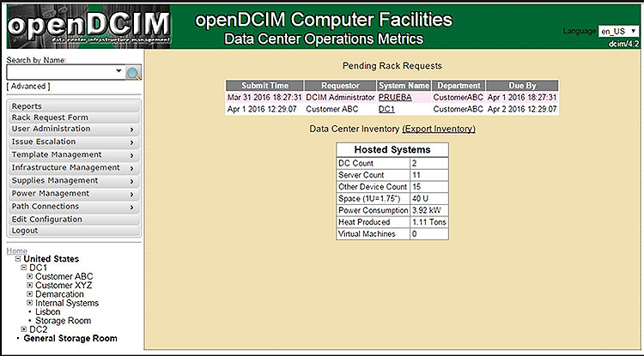Click the openDCIM logo banner

point(88,27)
